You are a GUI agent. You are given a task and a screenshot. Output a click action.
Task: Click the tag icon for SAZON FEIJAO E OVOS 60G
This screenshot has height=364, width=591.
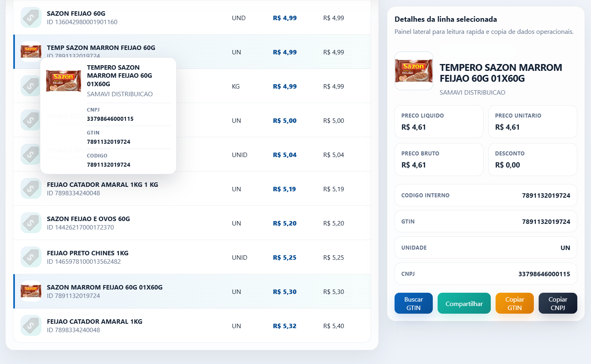[31, 223]
